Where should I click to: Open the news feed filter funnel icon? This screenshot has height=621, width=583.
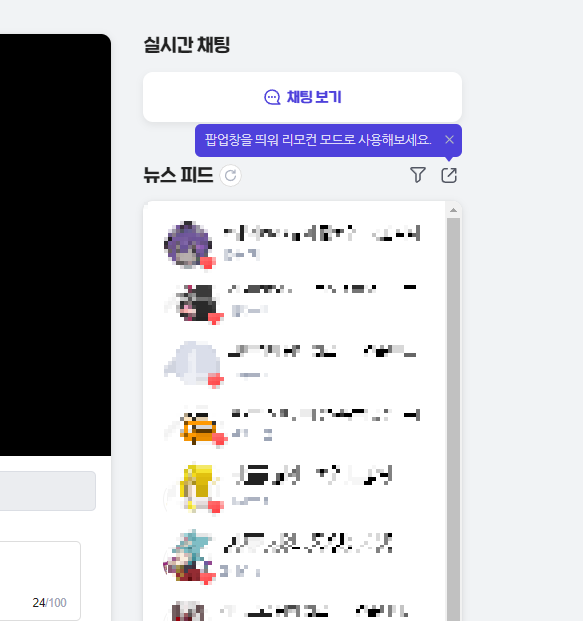[418, 175]
